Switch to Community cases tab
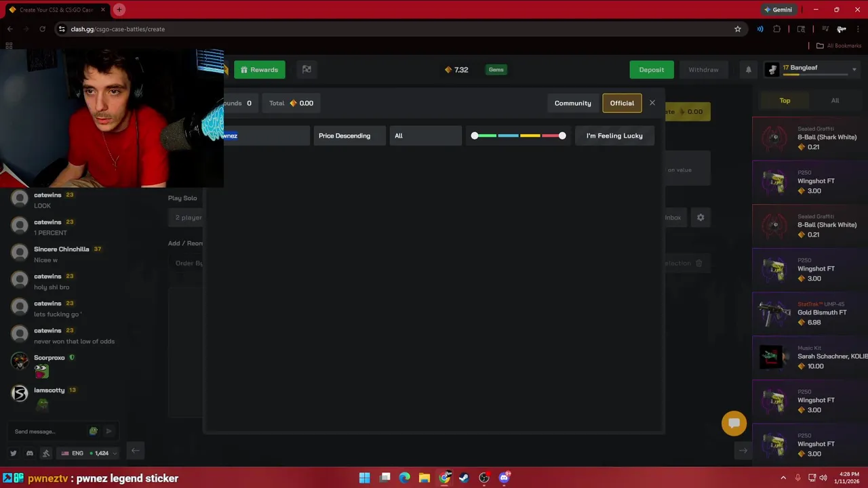The height and width of the screenshot is (488, 868). click(x=573, y=103)
